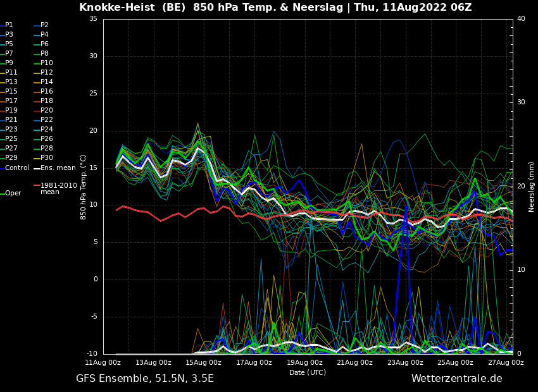Select the 850 hPa Temp. axis label
The height and width of the screenshot is (392, 538).
(x=84, y=187)
